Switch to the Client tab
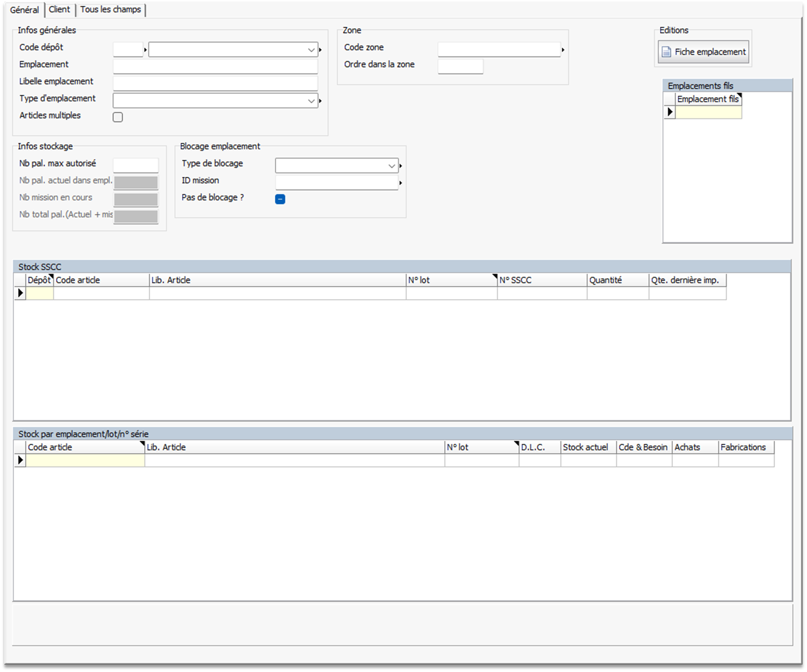 [x=59, y=9]
